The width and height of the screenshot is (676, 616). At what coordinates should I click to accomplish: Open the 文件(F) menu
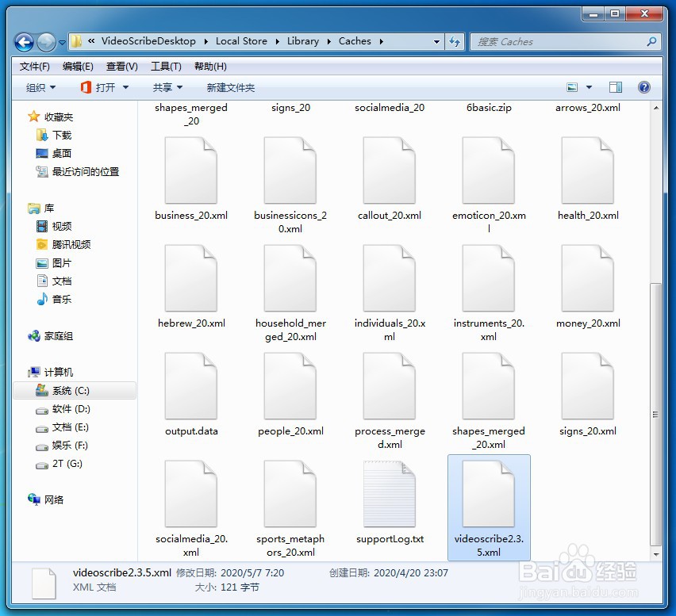point(34,67)
